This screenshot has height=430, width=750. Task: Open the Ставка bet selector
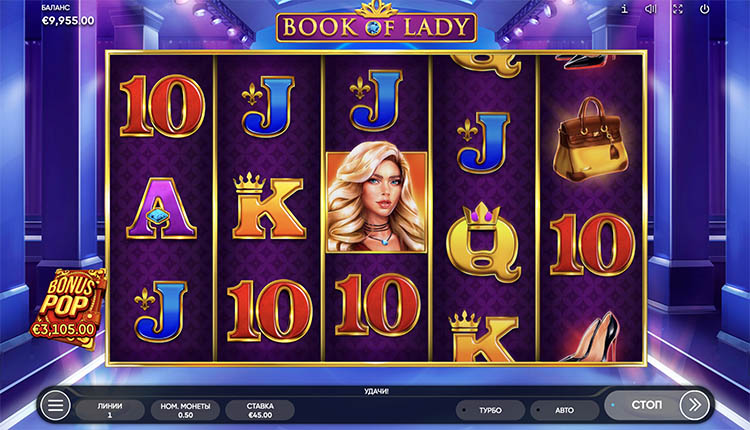260,410
